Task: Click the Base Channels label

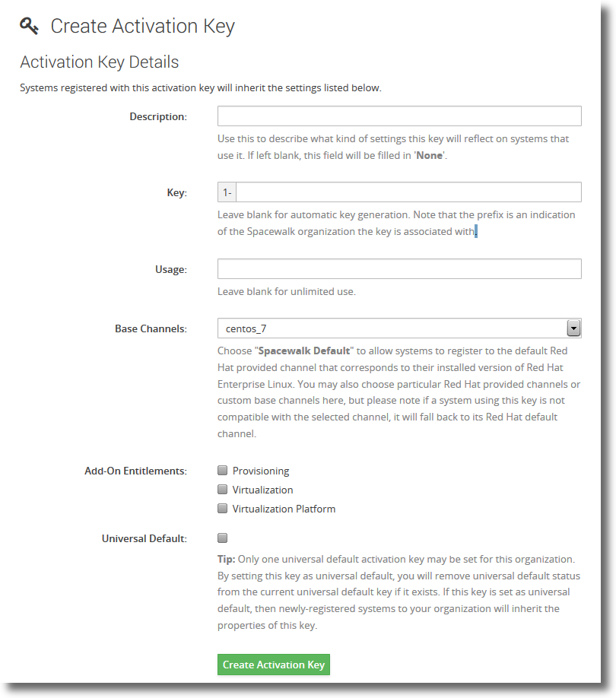Action: (151, 328)
